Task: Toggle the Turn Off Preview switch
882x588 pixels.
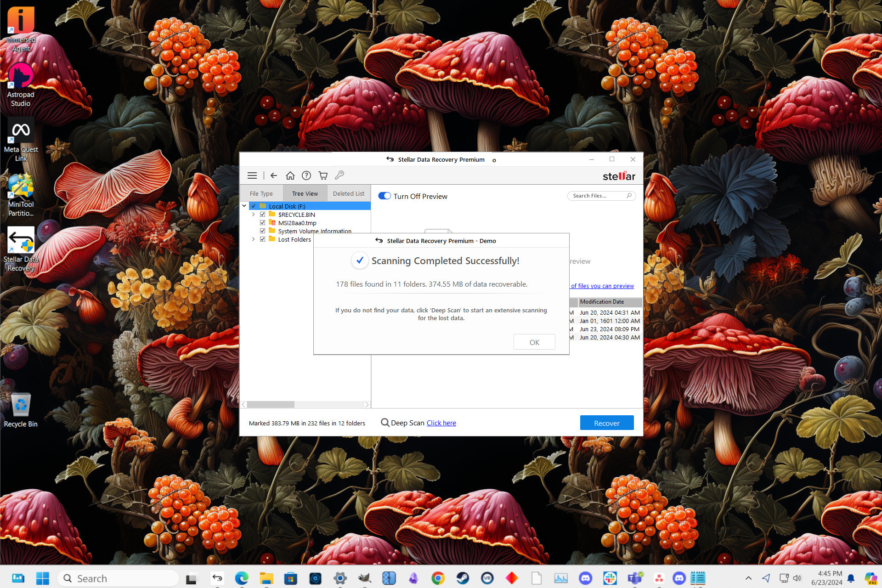Action: tap(384, 196)
